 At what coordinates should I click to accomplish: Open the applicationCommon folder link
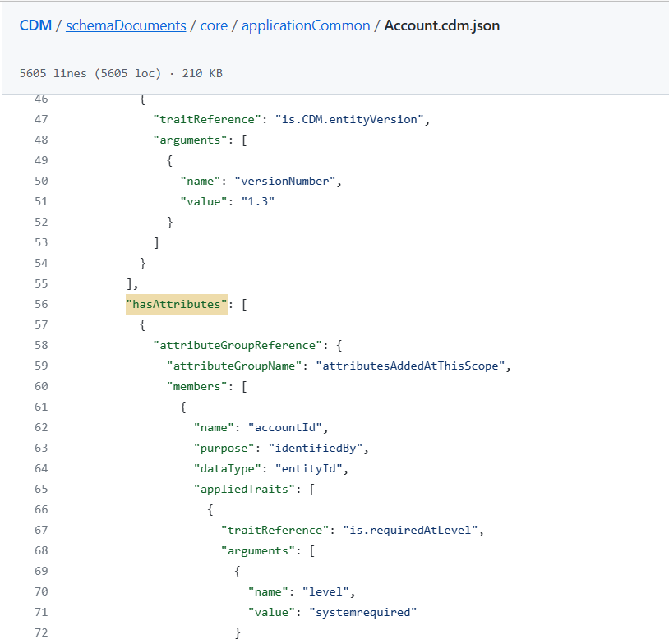point(306,25)
